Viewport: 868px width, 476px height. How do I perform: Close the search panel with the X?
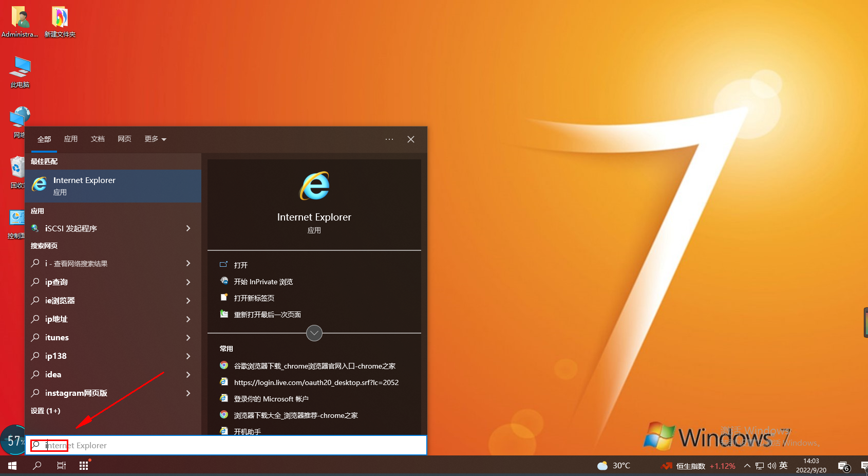(x=411, y=139)
